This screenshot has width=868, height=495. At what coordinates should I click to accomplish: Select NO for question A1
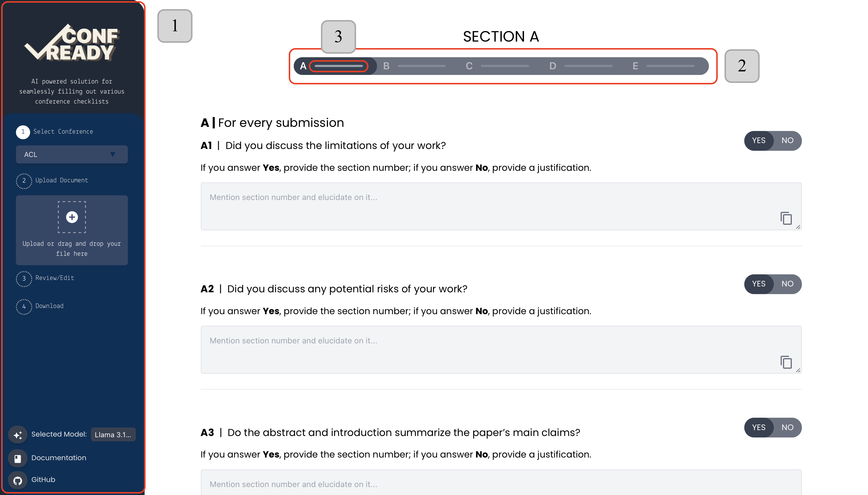pos(787,140)
